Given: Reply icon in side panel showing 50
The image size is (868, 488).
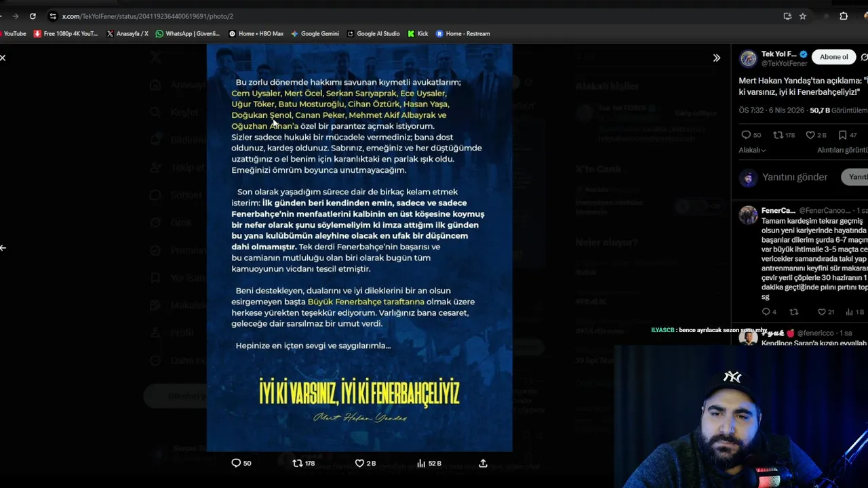Looking at the screenshot, I should [746, 135].
